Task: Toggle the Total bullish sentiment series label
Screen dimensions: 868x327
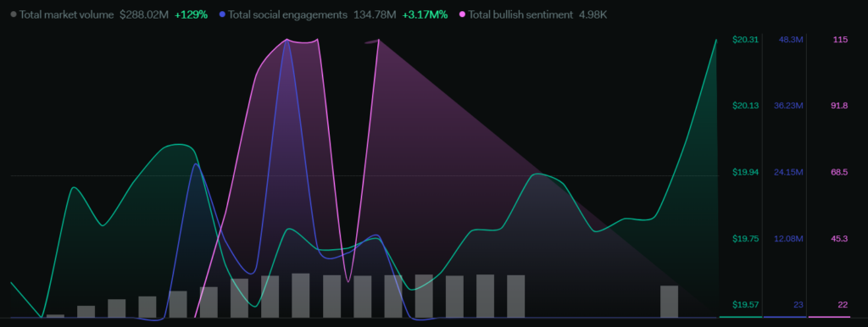Action: click(520, 15)
